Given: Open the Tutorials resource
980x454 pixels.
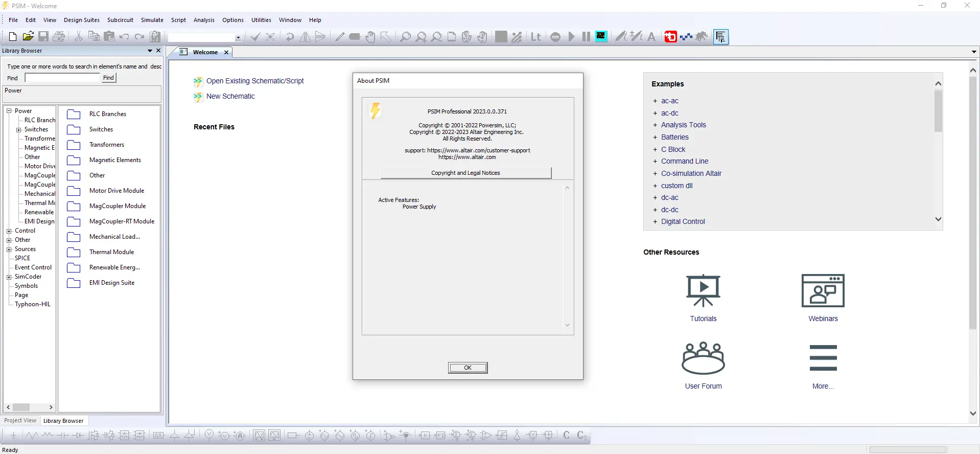Looking at the screenshot, I should pos(703,298).
